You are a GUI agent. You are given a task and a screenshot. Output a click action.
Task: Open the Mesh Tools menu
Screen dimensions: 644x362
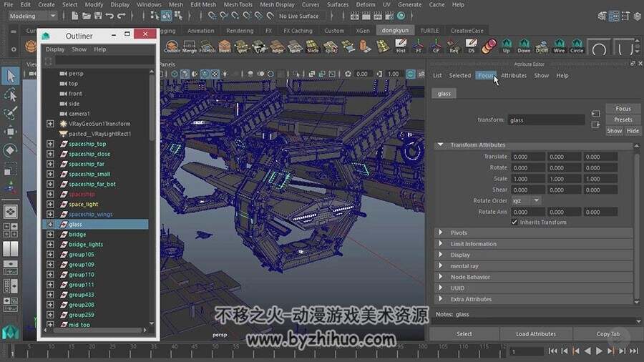pos(238,4)
